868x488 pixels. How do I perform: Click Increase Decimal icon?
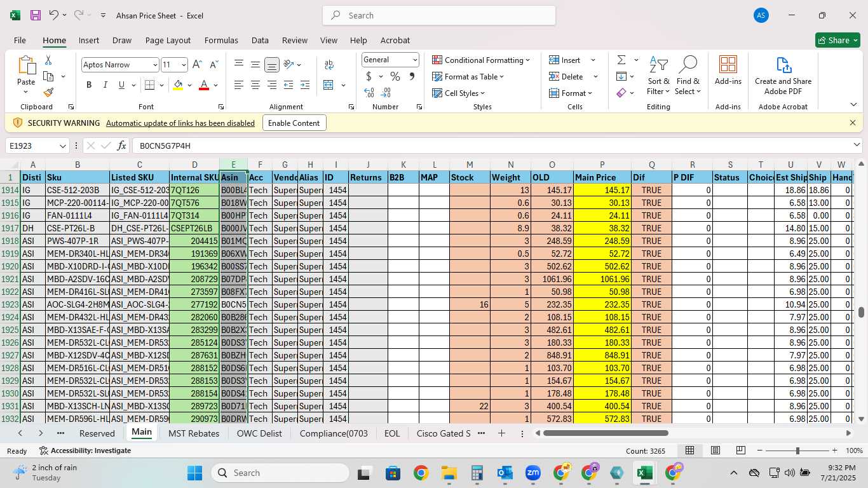369,93
